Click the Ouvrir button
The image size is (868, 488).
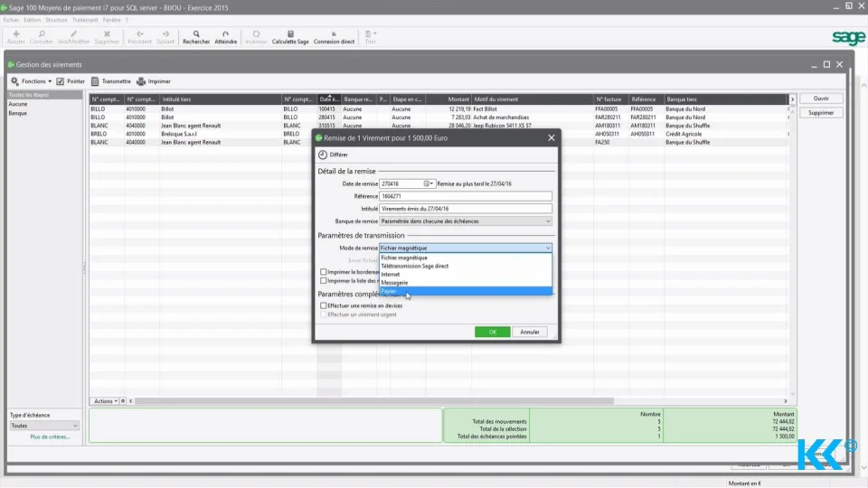point(821,99)
